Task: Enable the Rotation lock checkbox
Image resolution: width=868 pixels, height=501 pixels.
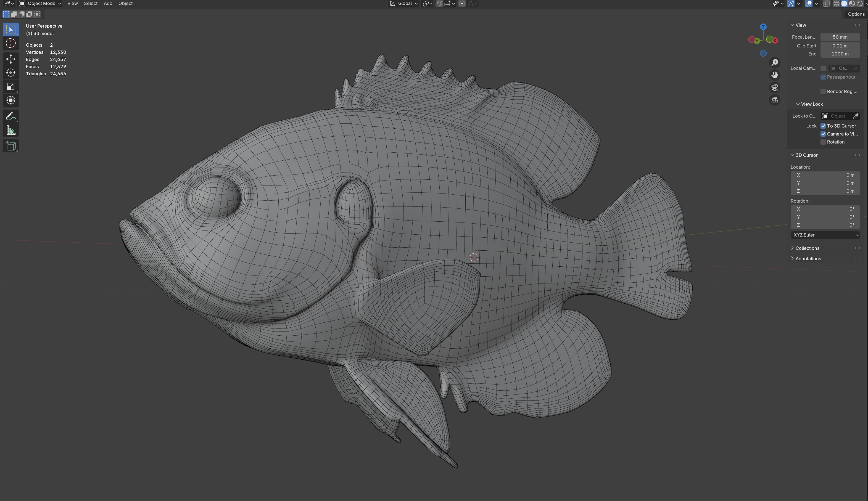Action: (x=823, y=142)
